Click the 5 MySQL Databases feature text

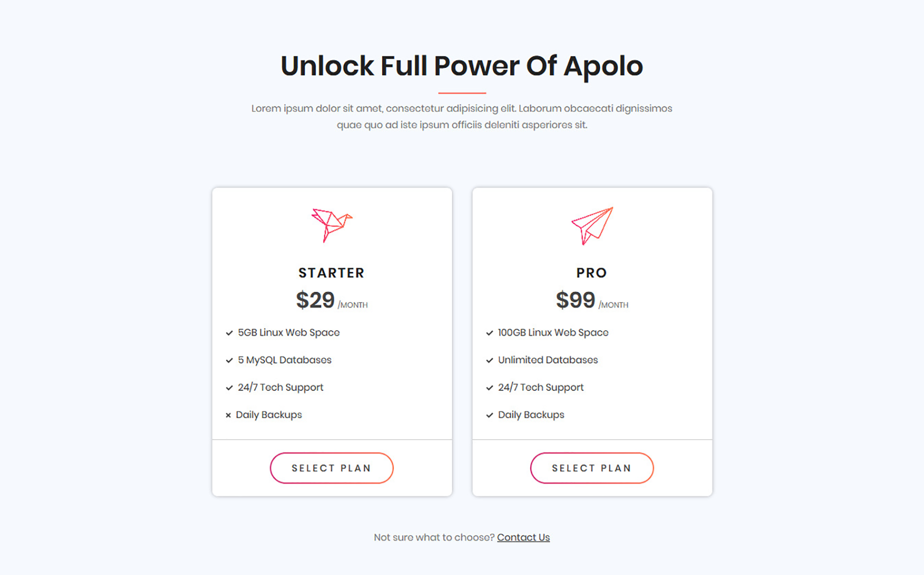click(x=284, y=360)
